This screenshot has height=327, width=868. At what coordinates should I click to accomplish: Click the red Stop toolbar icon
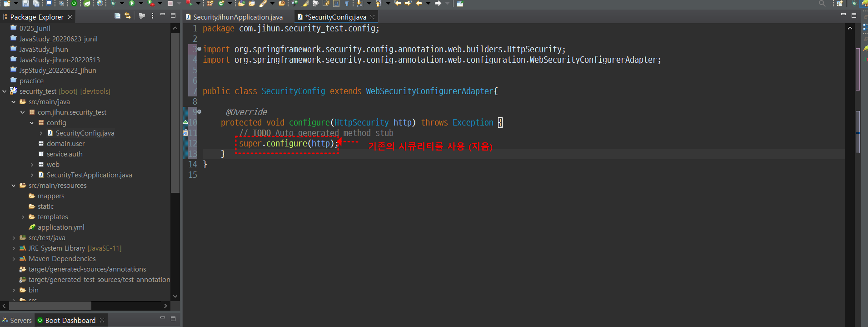click(x=170, y=4)
